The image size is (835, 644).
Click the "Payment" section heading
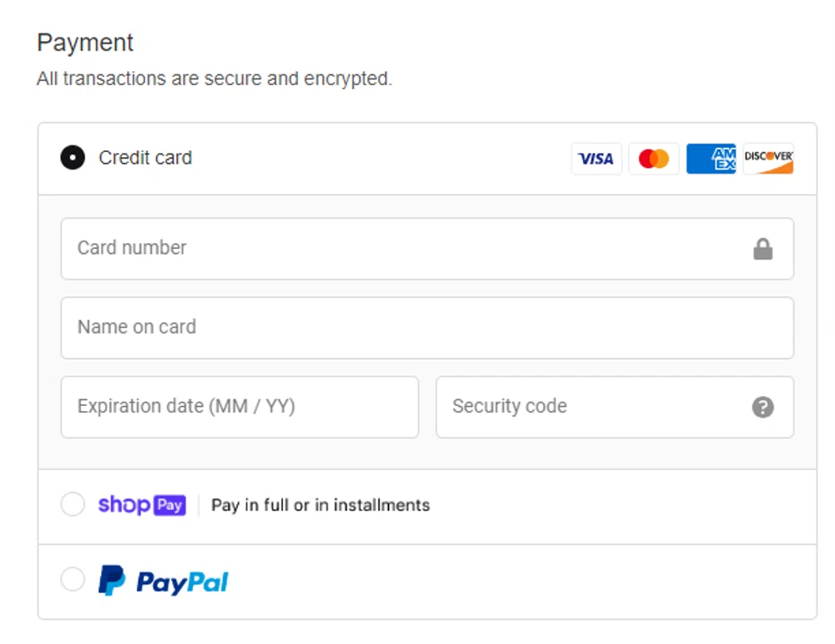click(85, 43)
